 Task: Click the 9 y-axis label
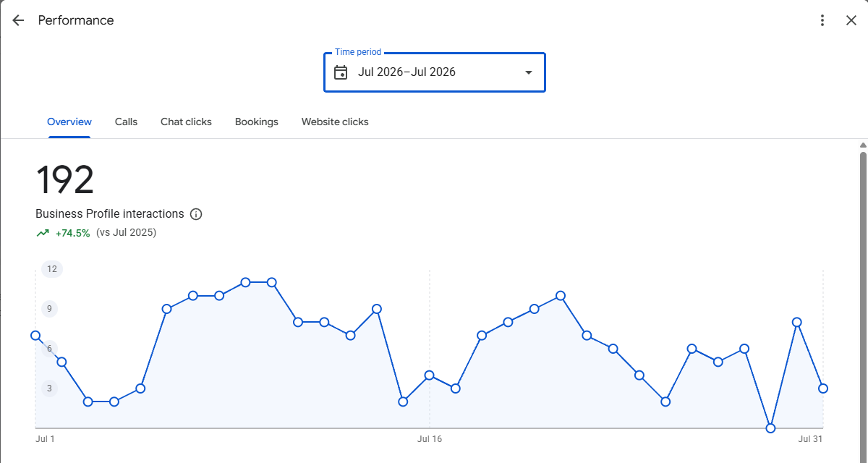pyautogui.click(x=50, y=309)
